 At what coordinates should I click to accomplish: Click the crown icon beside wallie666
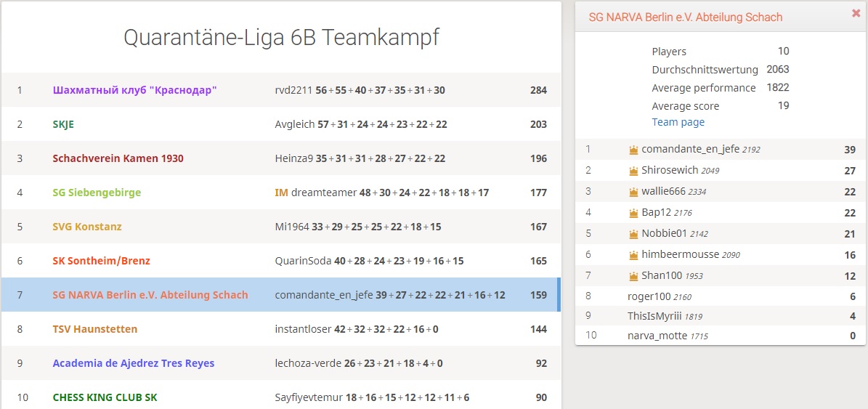point(633,192)
